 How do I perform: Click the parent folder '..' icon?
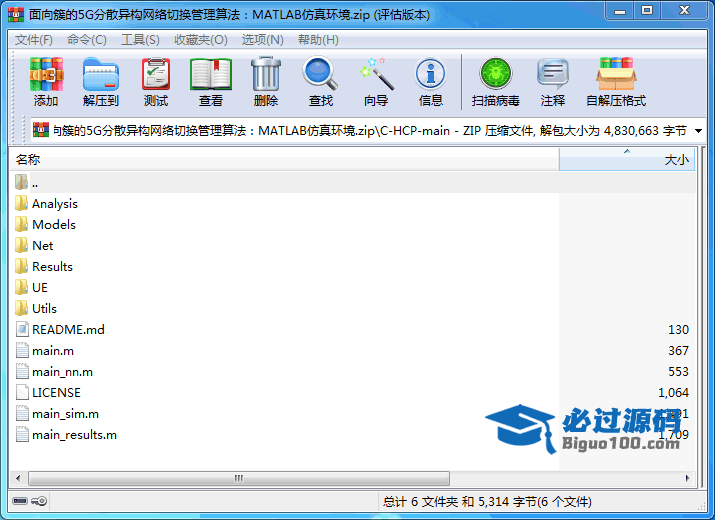click(x=21, y=182)
